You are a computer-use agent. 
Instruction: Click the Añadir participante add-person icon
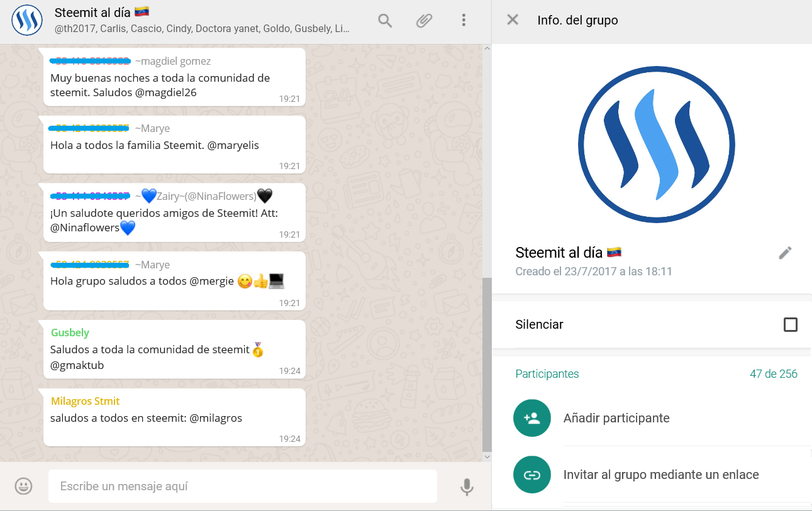tap(532, 418)
